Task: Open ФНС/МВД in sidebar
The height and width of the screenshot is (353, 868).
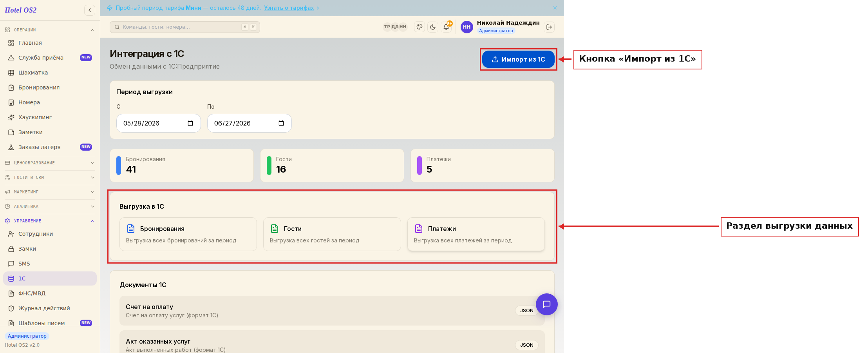Action: (x=50, y=293)
